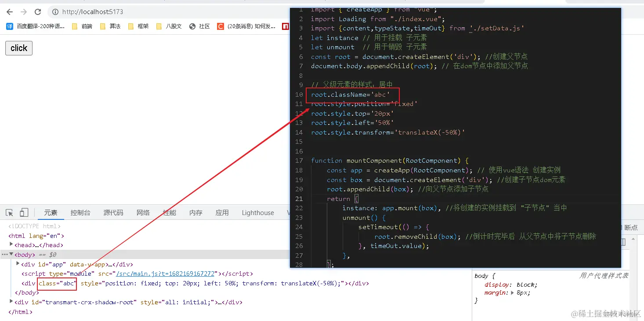Open the 算法 bookmark folder
The height and width of the screenshot is (321, 644).
pyautogui.click(x=110, y=26)
